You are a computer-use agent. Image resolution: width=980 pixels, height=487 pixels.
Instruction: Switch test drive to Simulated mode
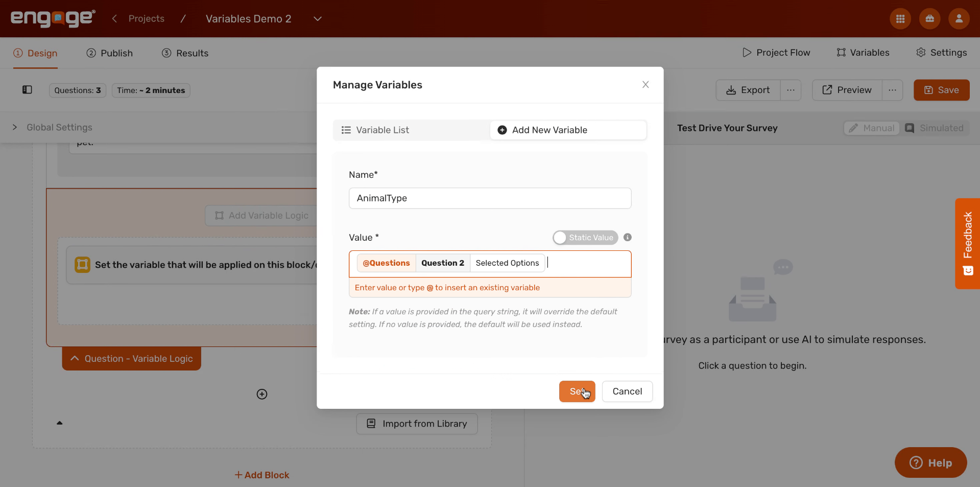[x=934, y=128]
